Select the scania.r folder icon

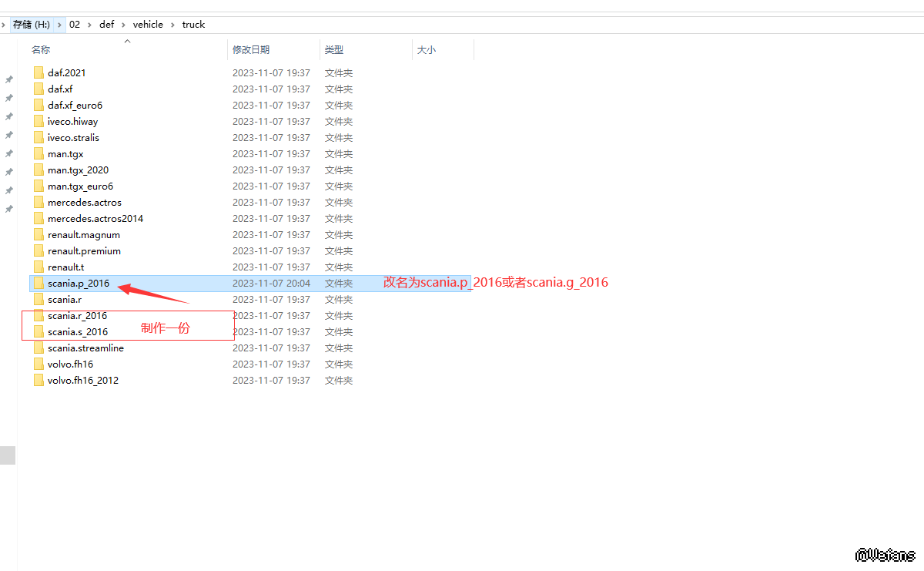coord(38,299)
